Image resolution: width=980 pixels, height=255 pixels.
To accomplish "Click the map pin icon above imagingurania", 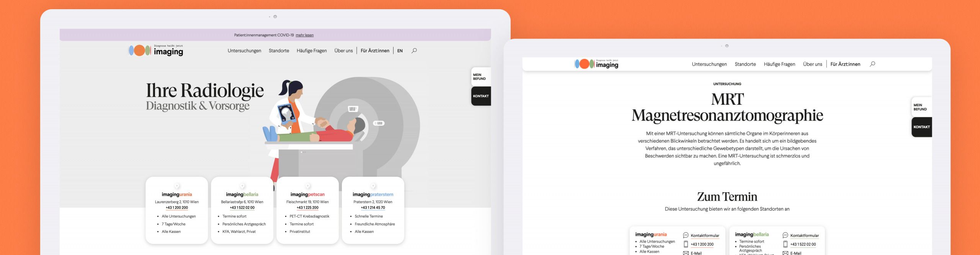I will (x=177, y=186).
